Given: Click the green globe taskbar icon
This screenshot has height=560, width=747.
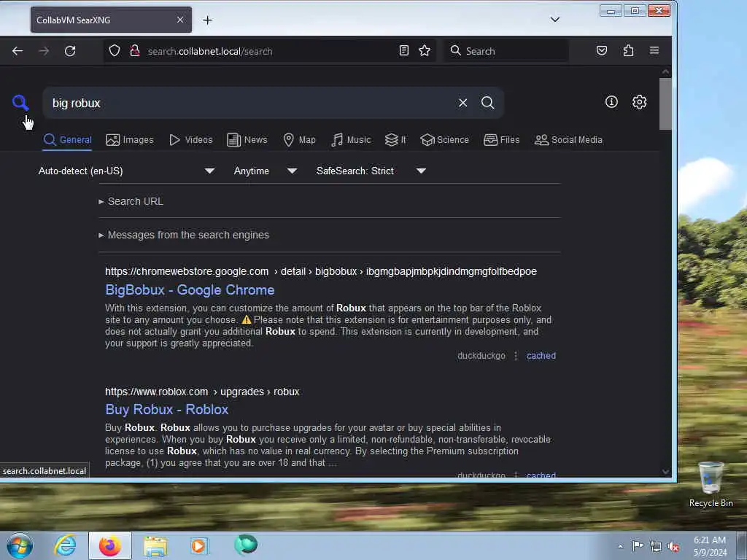Looking at the screenshot, I should [246, 545].
